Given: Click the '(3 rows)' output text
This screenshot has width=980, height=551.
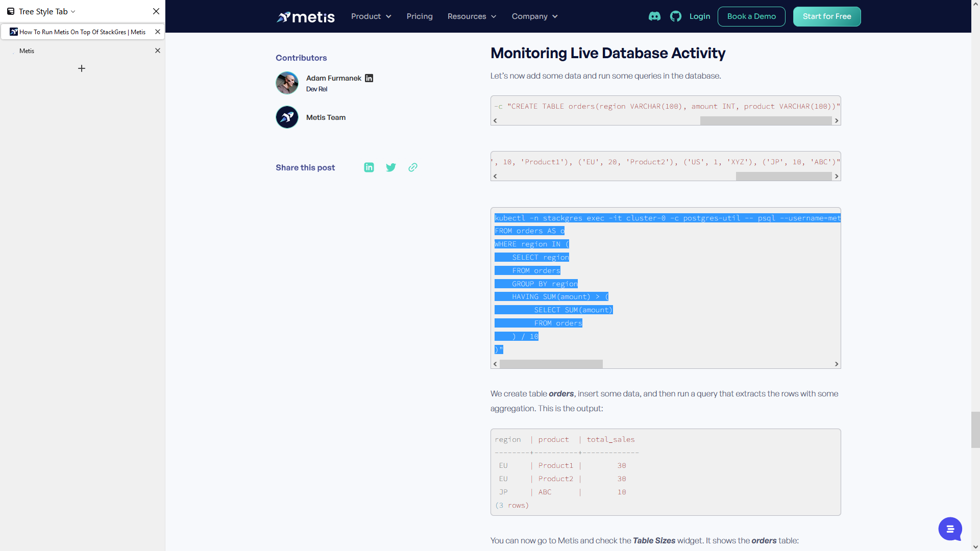Looking at the screenshot, I should click(512, 506).
